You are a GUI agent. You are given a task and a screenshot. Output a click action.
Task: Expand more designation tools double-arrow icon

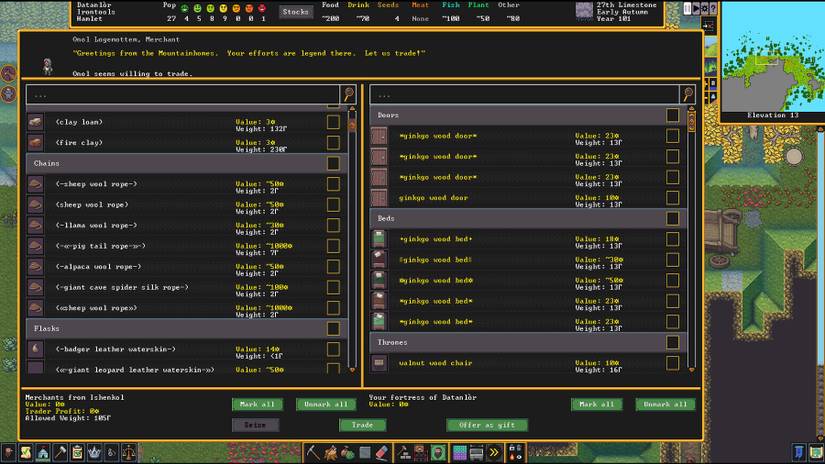494,452
